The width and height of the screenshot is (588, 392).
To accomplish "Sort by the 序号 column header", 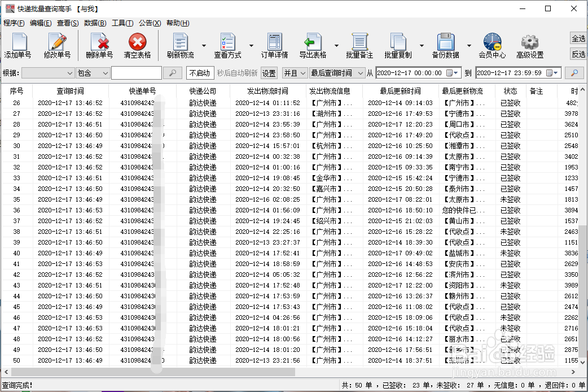I will [x=16, y=92].
